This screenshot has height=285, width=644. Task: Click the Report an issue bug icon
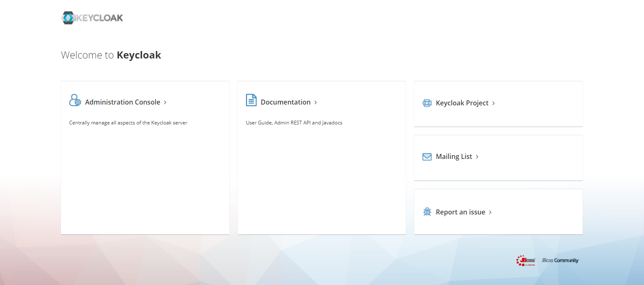427,212
